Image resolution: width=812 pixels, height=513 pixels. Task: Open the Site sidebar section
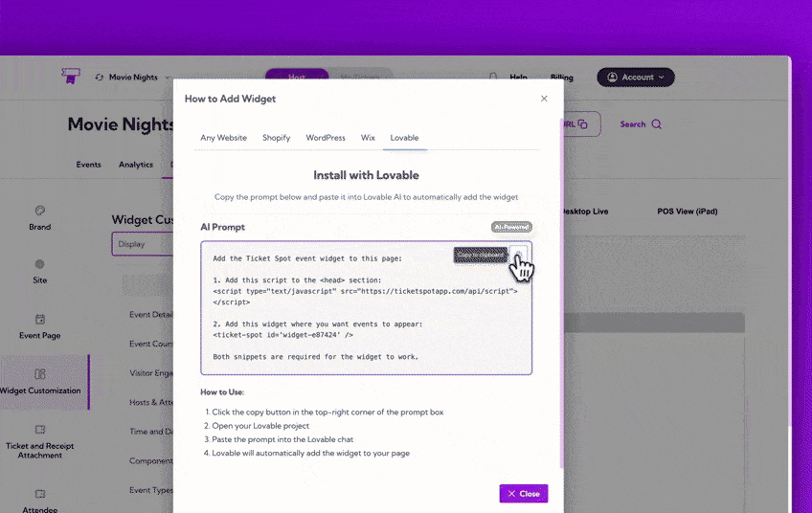coord(40,271)
